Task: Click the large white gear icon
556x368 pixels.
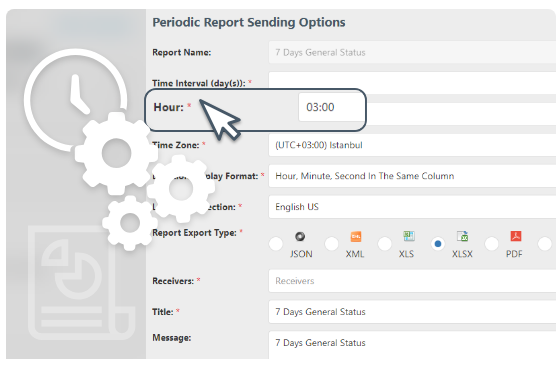Action: (116, 153)
